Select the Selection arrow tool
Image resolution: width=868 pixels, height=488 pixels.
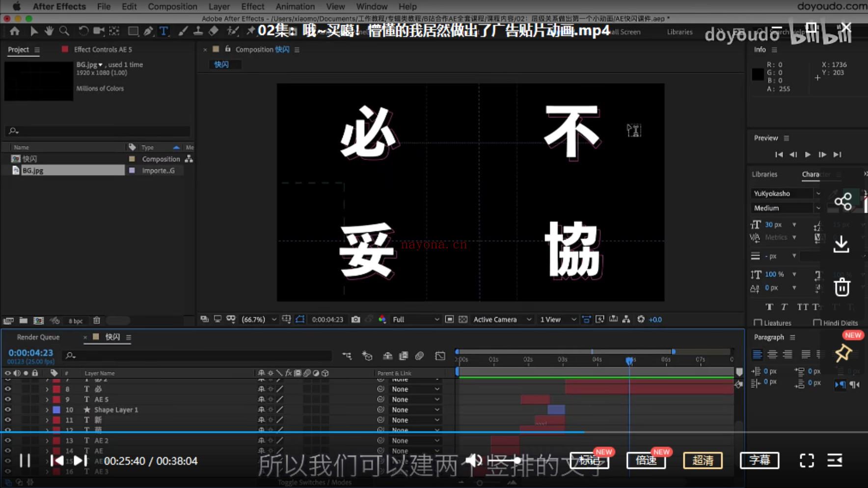(34, 31)
